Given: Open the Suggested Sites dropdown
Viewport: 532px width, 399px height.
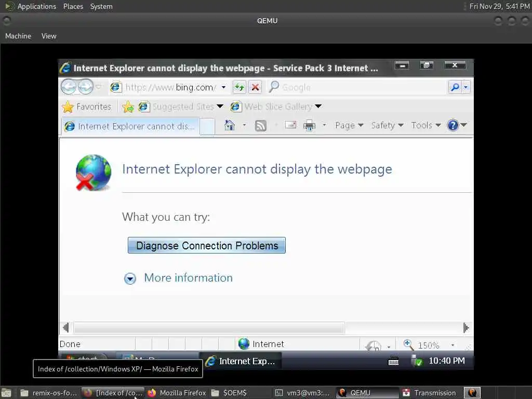Looking at the screenshot, I should [220, 107].
